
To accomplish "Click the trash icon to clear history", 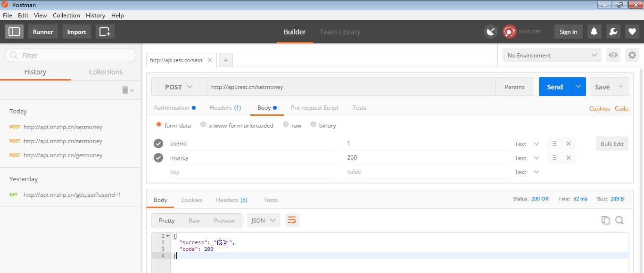I will pyautogui.click(x=125, y=90).
